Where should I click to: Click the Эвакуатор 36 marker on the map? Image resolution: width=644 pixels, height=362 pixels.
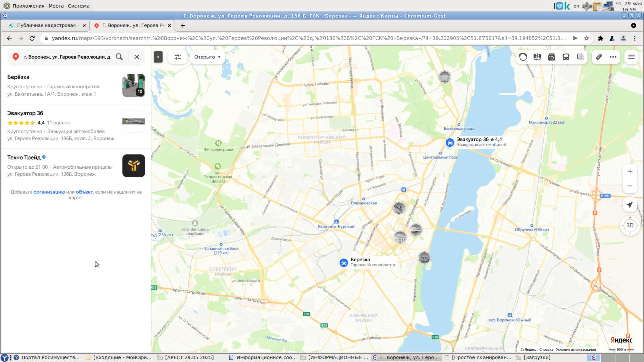[x=450, y=142]
